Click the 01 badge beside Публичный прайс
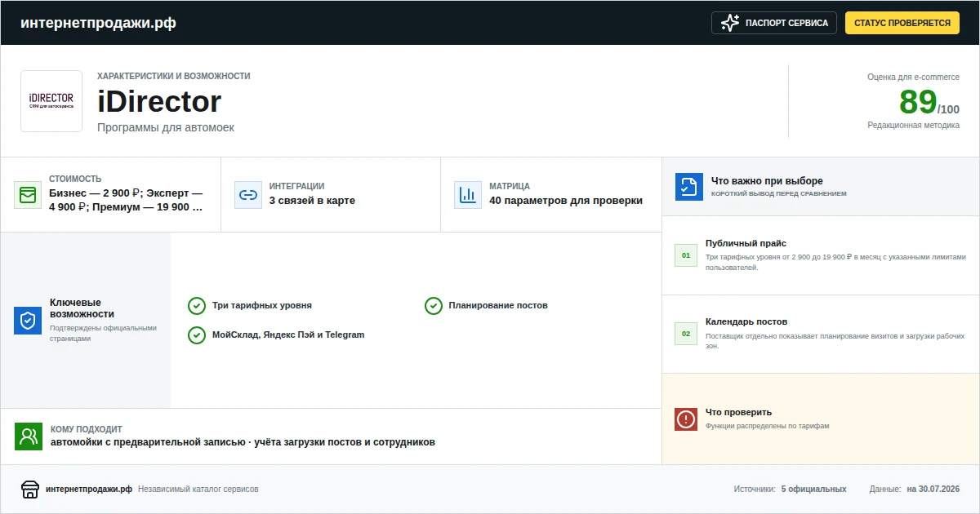This screenshot has height=514, width=980. point(686,255)
